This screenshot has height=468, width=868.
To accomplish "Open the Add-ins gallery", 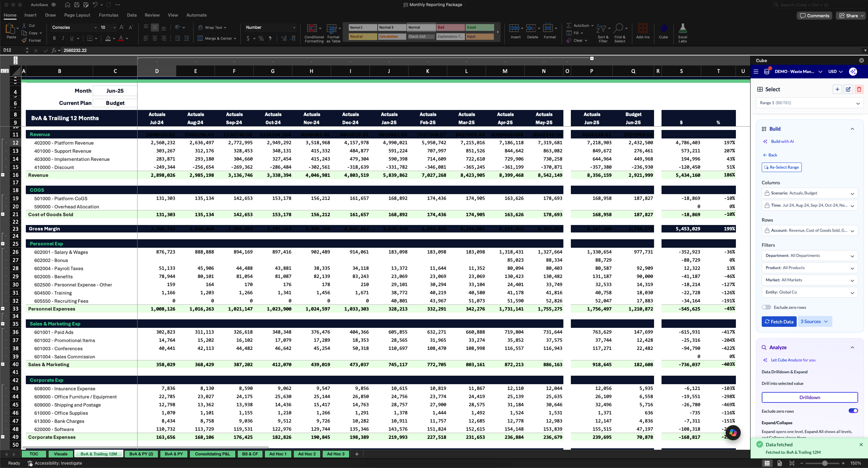I will [x=643, y=31].
